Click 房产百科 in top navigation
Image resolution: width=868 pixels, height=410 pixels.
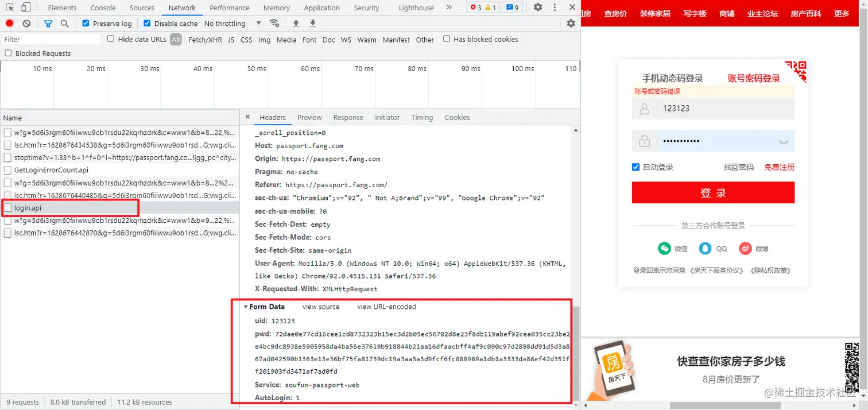point(805,13)
